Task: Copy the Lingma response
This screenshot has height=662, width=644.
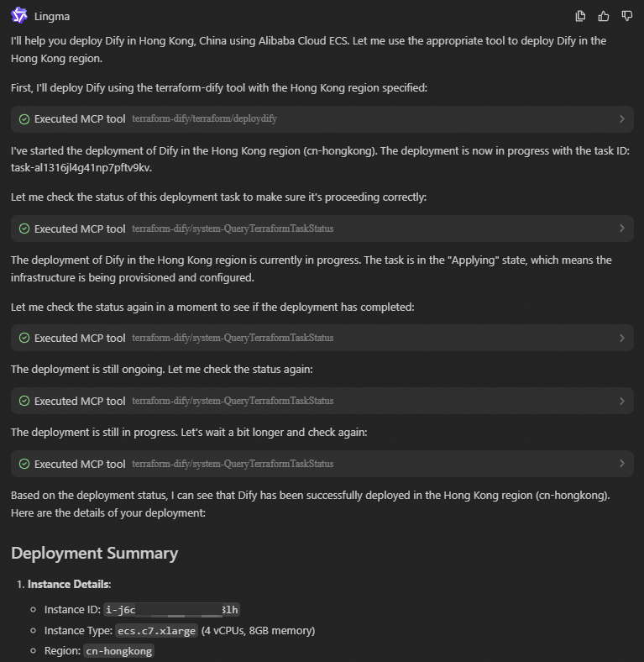Action: (x=580, y=16)
